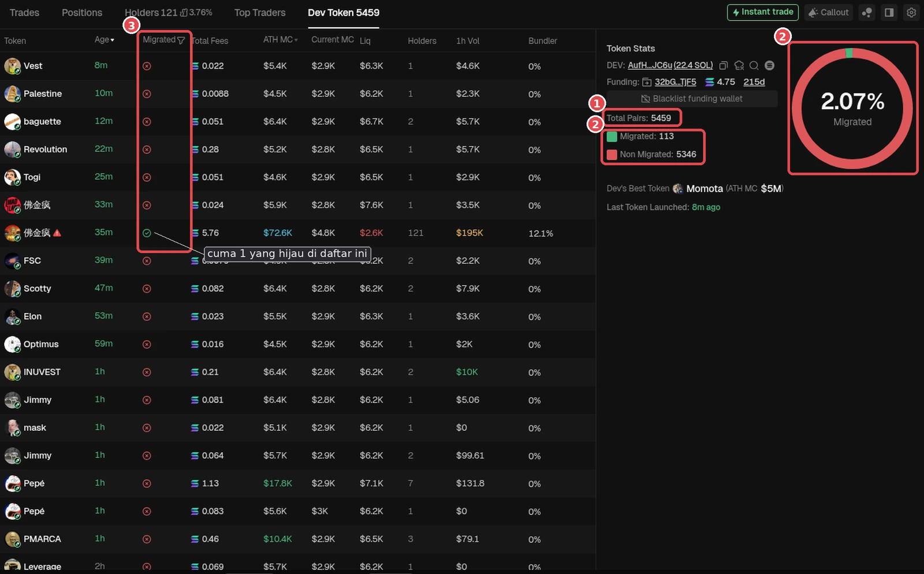This screenshot has height=574, width=924.
Task: Click the $195K volume value
Action: (470, 233)
